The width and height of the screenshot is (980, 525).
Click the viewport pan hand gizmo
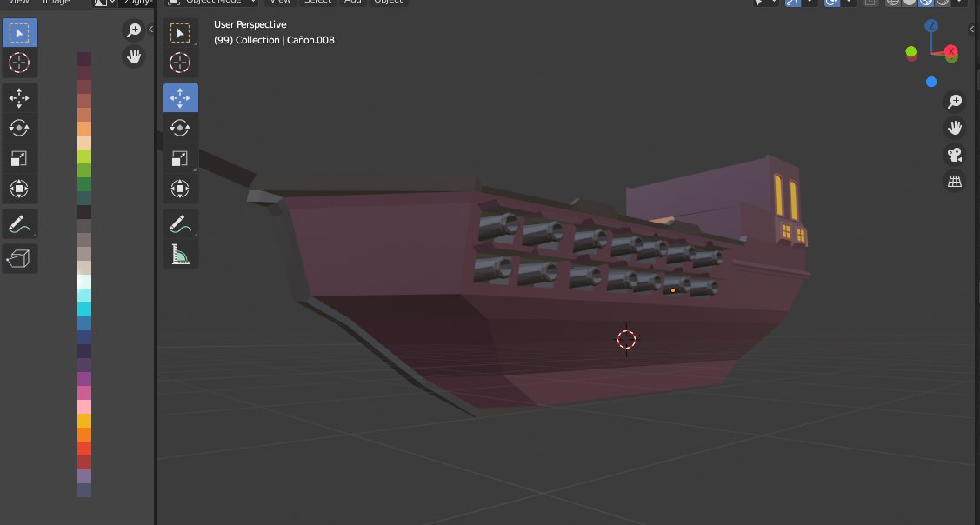[955, 128]
